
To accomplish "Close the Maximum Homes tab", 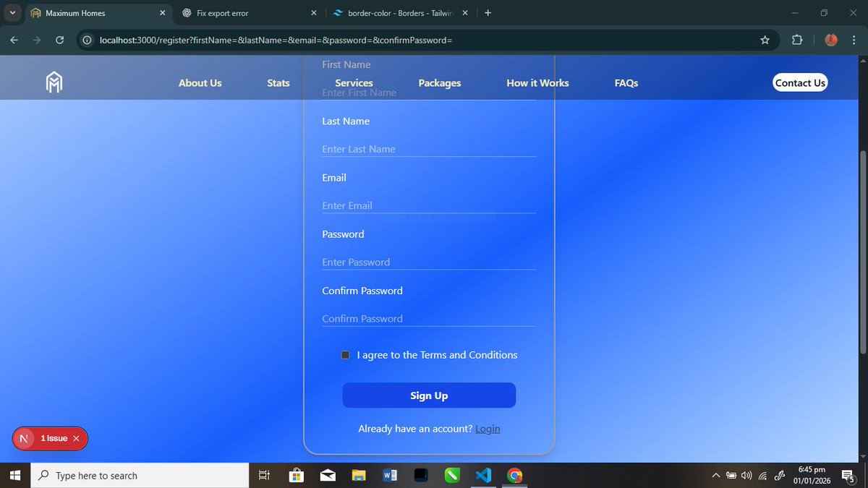I will (162, 13).
